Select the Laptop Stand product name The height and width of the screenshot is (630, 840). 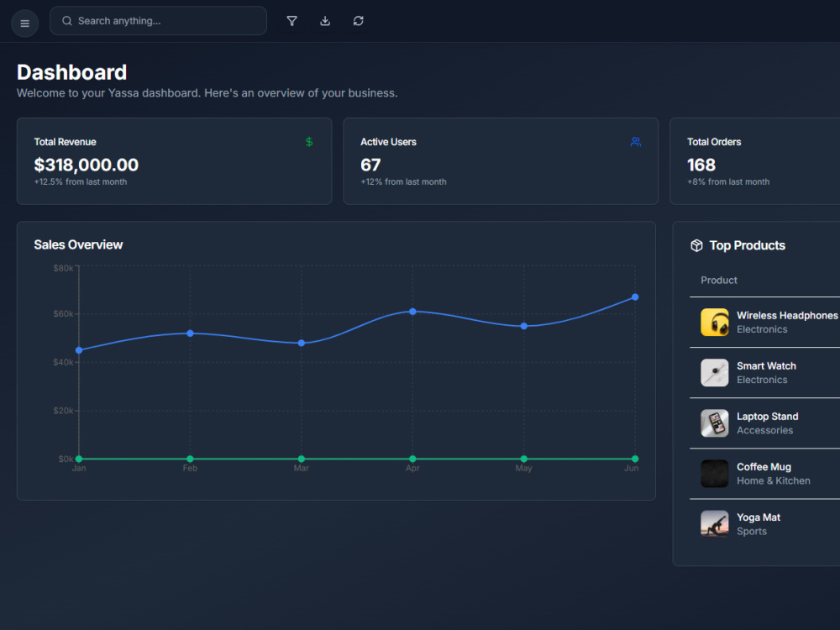click(x=767, y=417)
